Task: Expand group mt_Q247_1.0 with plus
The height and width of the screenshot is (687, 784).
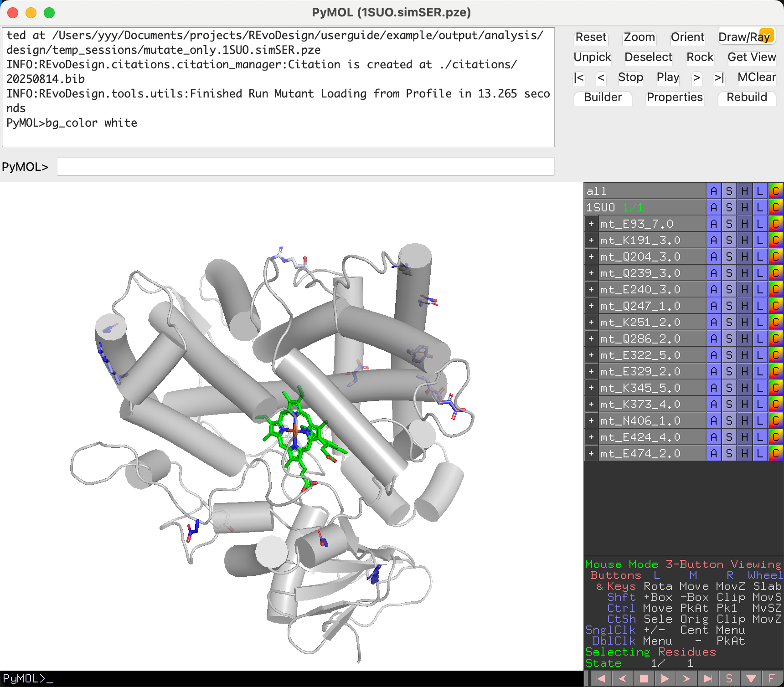Action: coord(591,306)
